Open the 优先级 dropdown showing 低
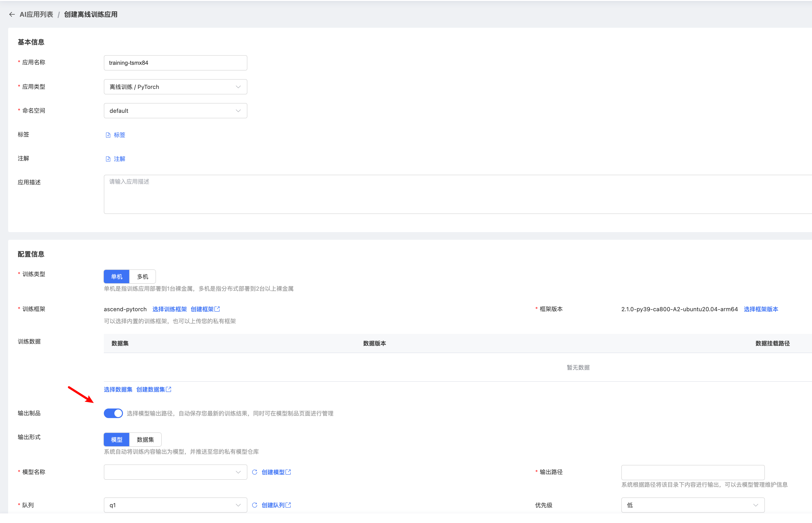Viewport: 812px width, 523px height. click(x=693, y=505)
